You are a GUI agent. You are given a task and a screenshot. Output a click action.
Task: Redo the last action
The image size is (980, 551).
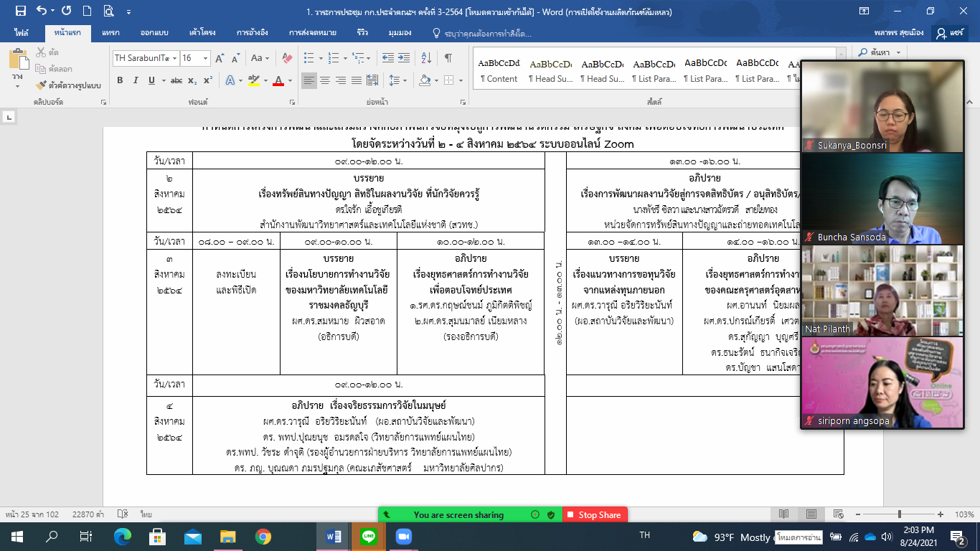(66, 11)
